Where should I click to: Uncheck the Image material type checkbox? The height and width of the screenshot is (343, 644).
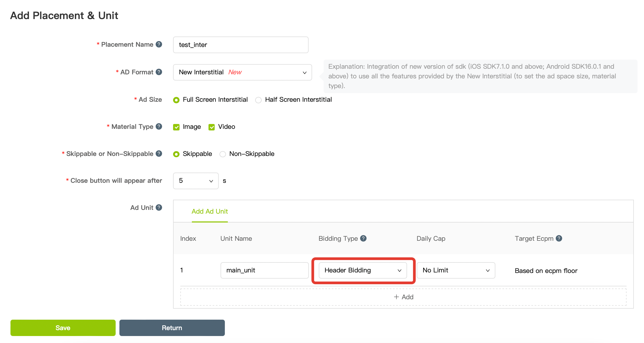(x=176, y=127)
